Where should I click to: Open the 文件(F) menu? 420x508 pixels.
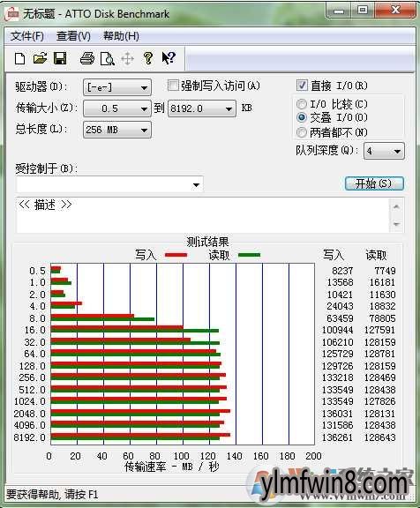(x=26, y=36)
